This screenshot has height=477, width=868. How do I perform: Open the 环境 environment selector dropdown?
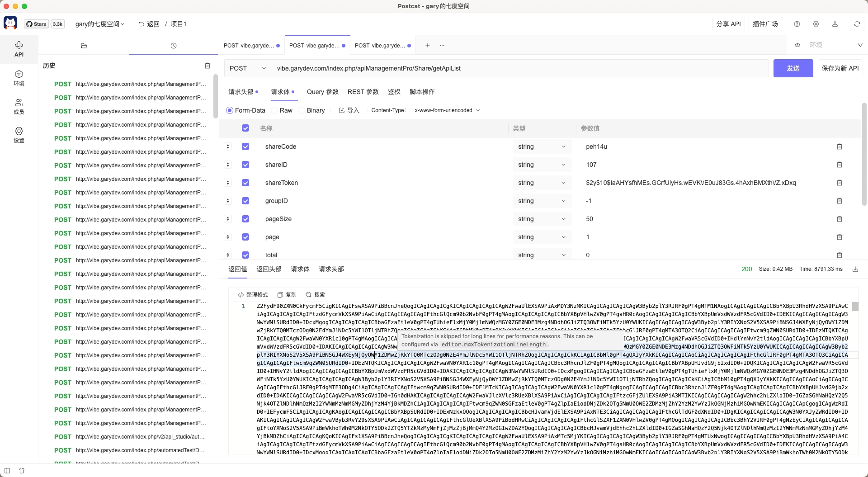[x=836, y=45]
